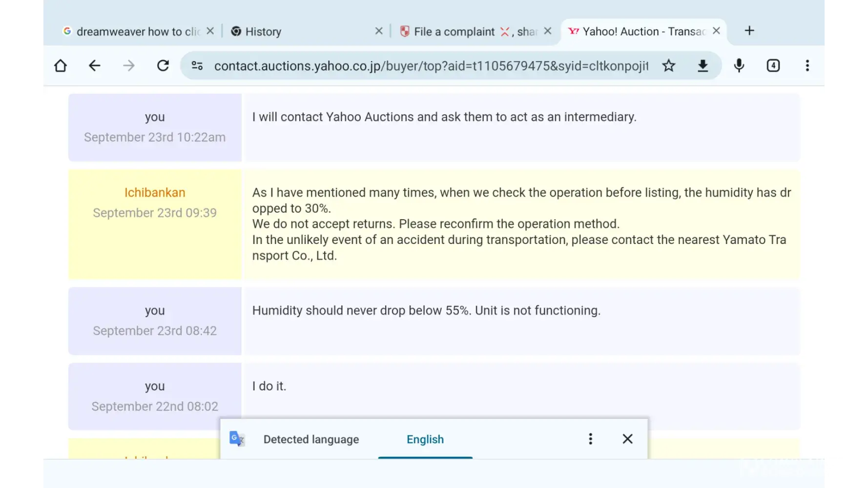Reload the Yahoo Auction page
This screenshot has width=868, height=488.
click(x=163, y=66)
